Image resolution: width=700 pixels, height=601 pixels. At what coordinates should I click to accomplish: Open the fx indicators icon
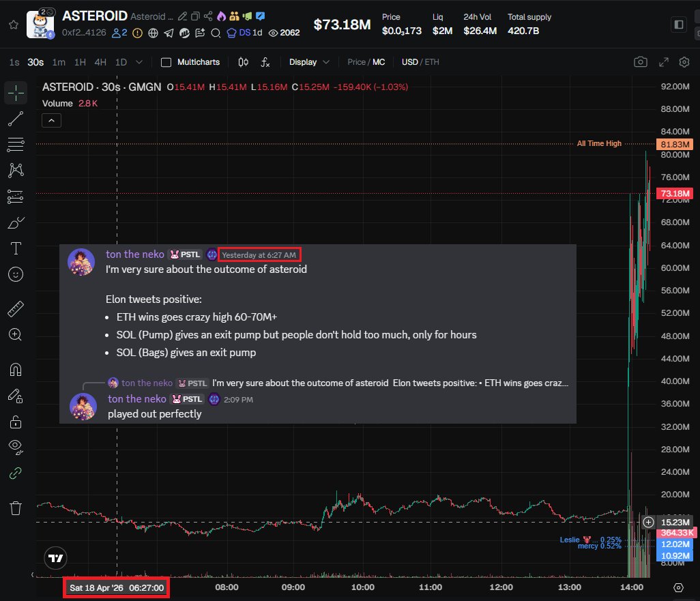pos(265,62)
